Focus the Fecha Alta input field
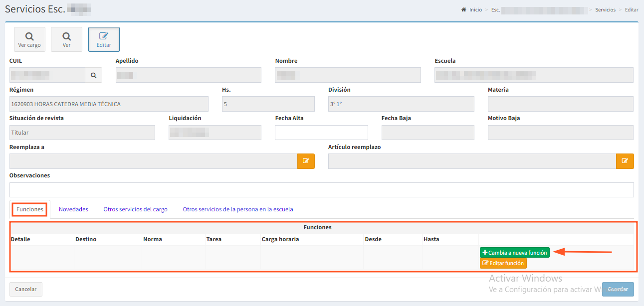Image resolution: width=644 pixels, height=306 pixels. (x=321, y=133)
